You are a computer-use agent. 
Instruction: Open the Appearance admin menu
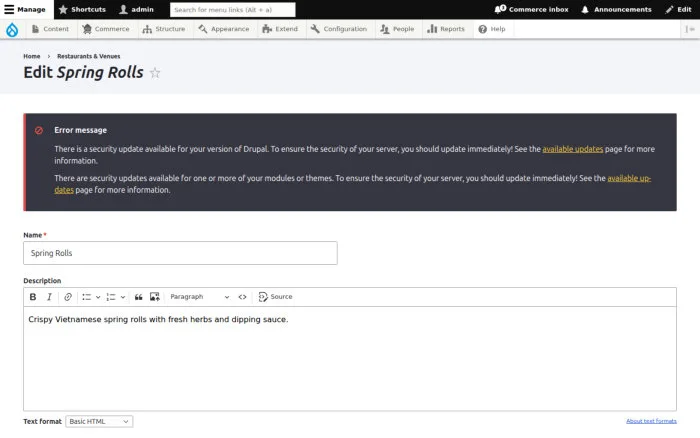tap(224, 29)
